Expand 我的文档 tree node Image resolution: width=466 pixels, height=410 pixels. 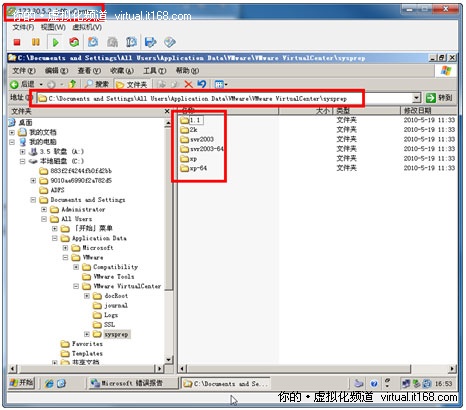[x=12, y=132]
